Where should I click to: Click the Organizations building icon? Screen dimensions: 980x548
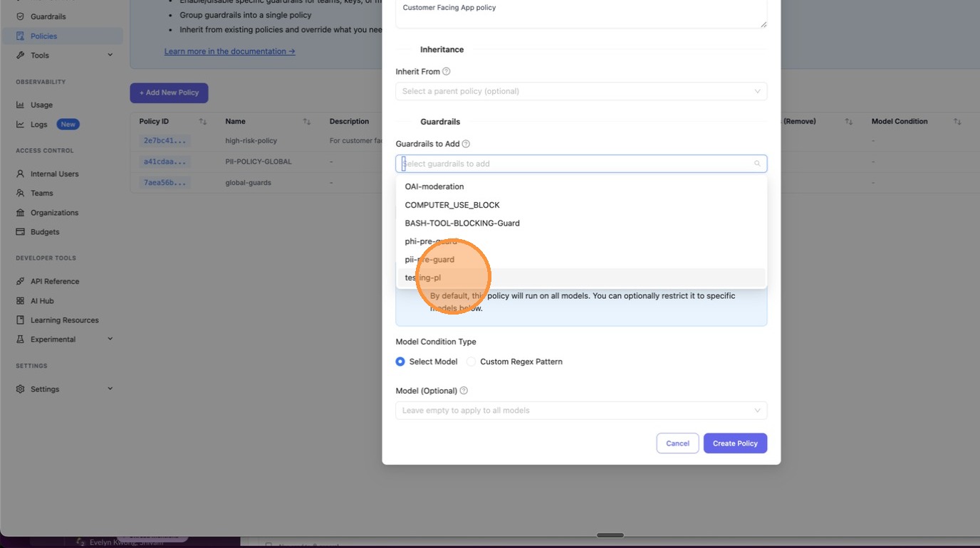click(20, 212)
